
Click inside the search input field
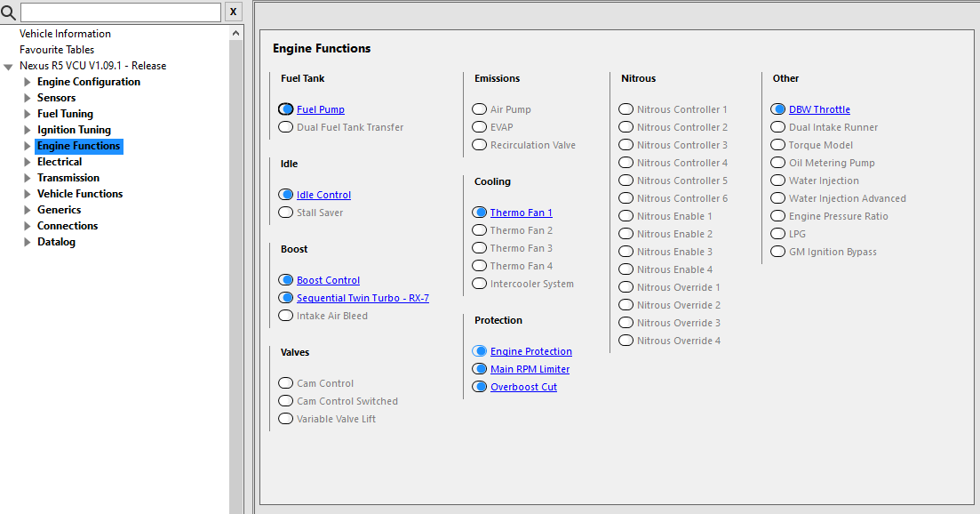(x=121, y=12)
